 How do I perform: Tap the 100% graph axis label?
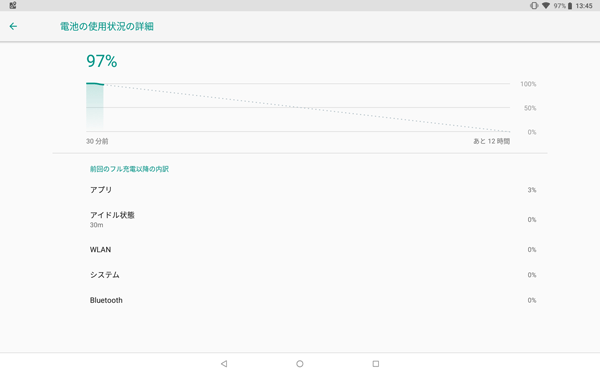pos(528,84)
